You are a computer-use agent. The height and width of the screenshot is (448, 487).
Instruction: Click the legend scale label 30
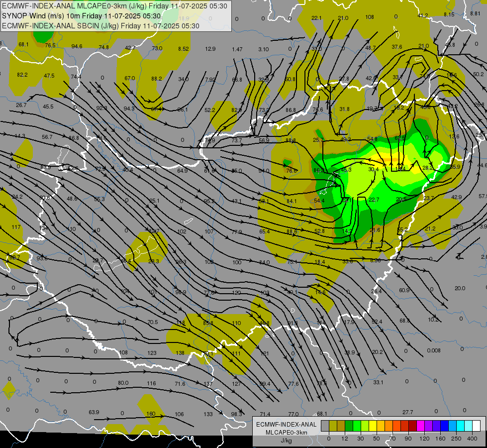pos(360,439)
